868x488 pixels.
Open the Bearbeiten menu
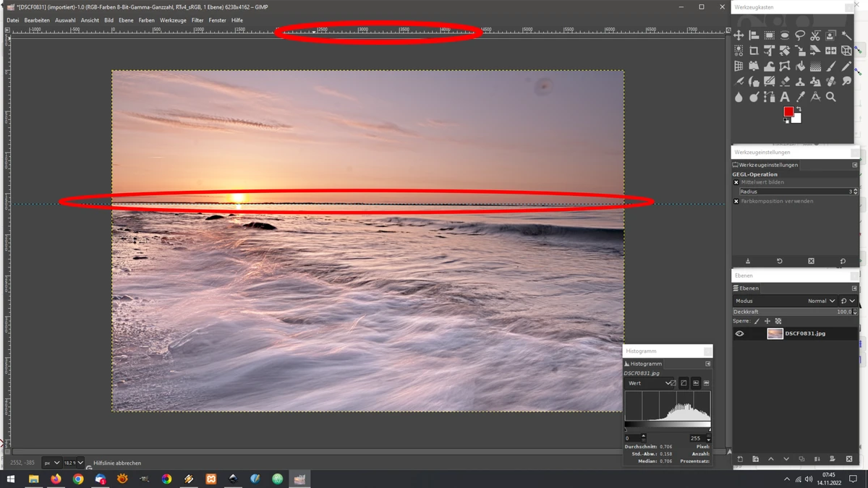(x=37, y=20)
